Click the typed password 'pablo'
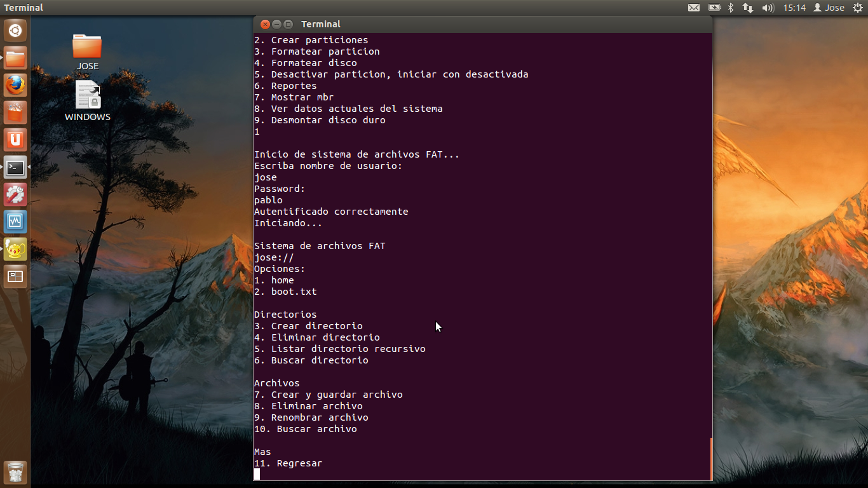 pyautogui.click(x=268, y=200)
